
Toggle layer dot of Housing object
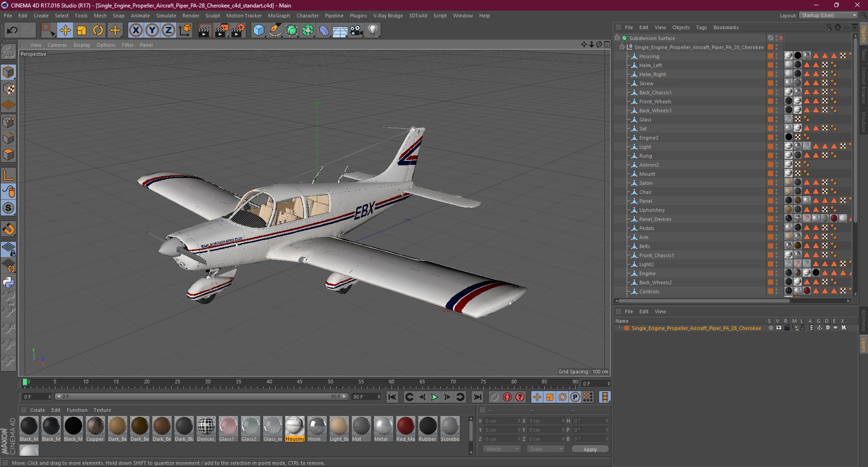tap(770, 56)
